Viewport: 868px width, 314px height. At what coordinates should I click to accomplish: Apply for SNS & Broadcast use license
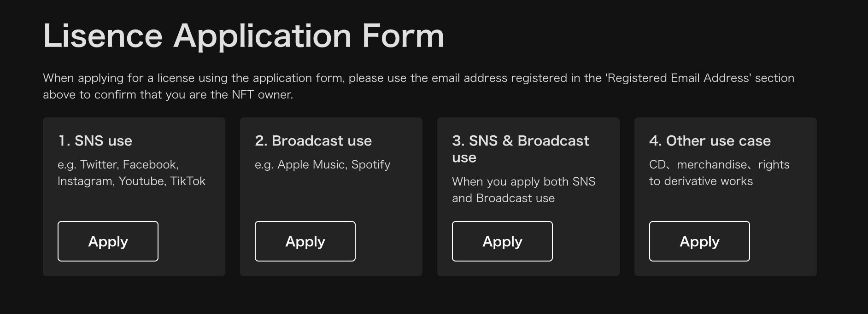[x=502, y=241]
